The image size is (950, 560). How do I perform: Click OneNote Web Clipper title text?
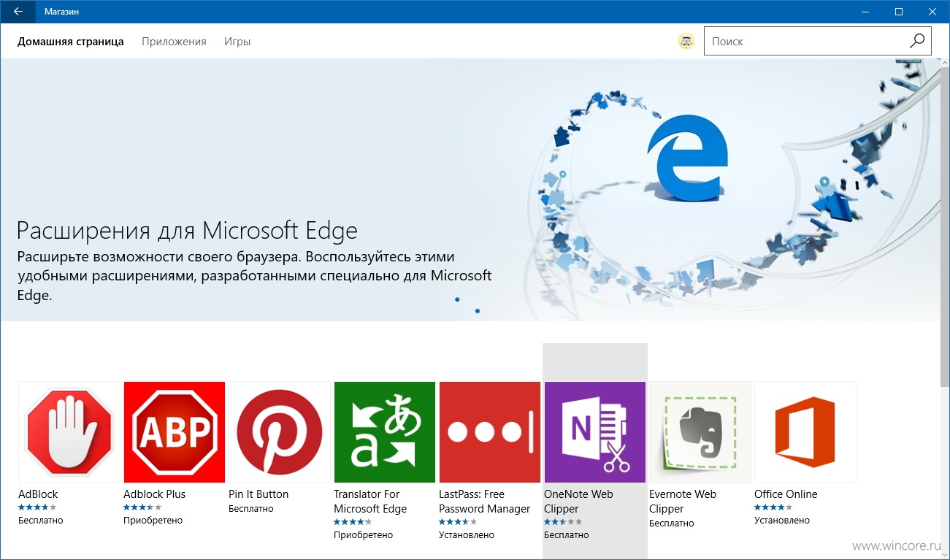pyautogui.click(x=578, y=502)
